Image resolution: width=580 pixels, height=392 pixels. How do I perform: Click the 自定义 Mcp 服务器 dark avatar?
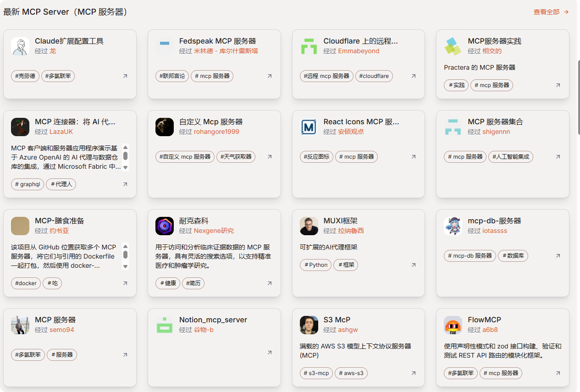pos(164,127)
